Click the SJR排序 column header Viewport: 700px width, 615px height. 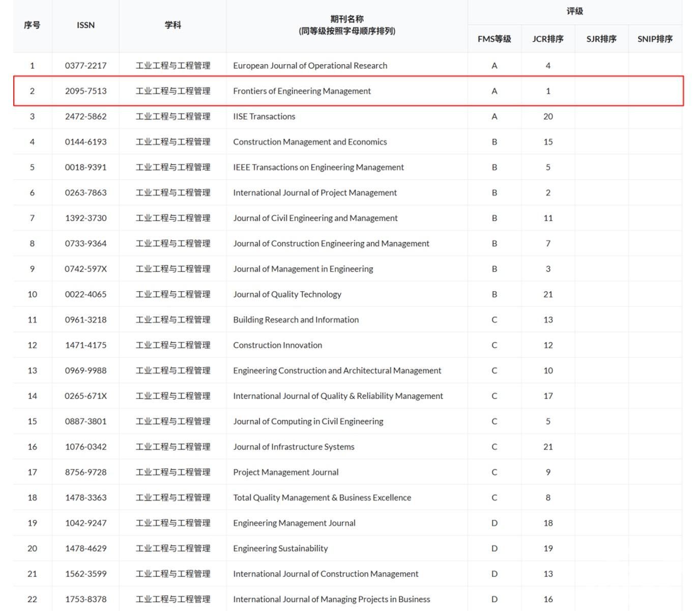(x=601, y=39)
